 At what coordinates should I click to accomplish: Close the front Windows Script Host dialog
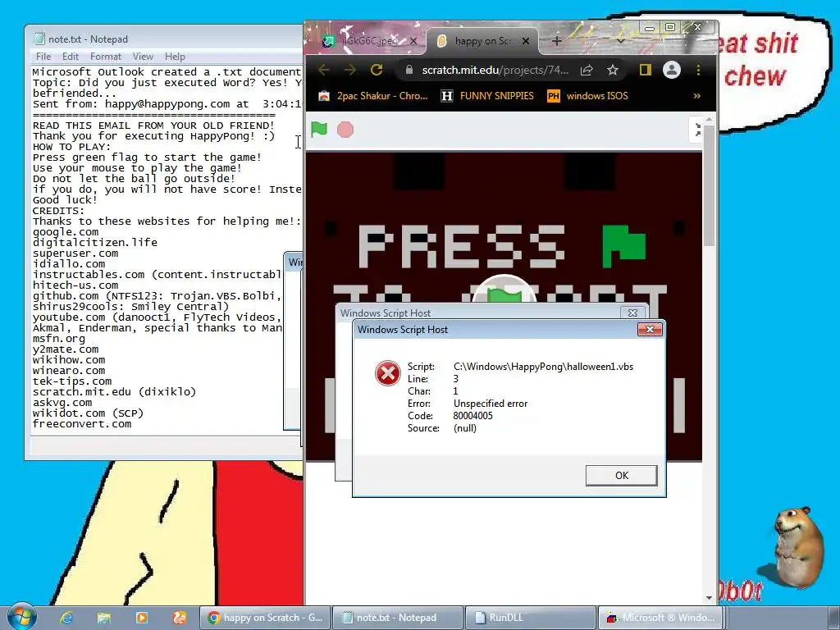tap(650, 329)
